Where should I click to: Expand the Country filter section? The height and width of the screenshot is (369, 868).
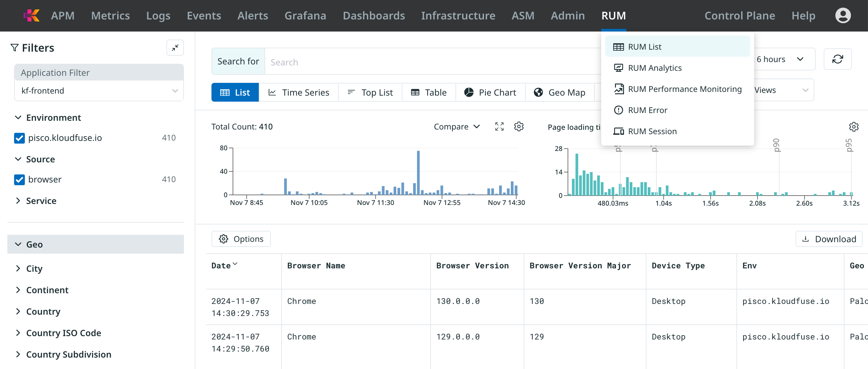(43, 311)
